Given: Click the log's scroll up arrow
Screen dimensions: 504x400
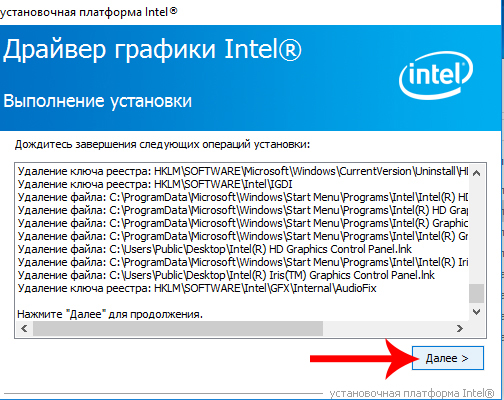Looking at the screenshot, I should point(476,173).
